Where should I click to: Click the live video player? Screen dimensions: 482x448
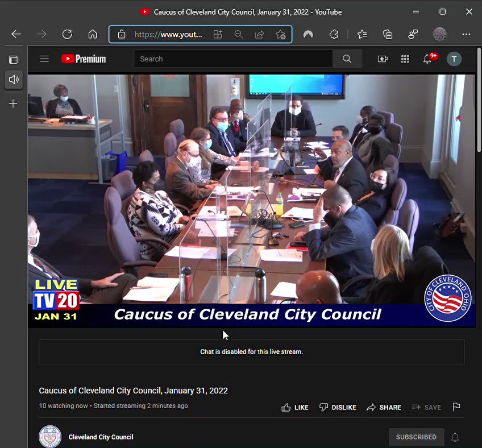click(251, 201)
